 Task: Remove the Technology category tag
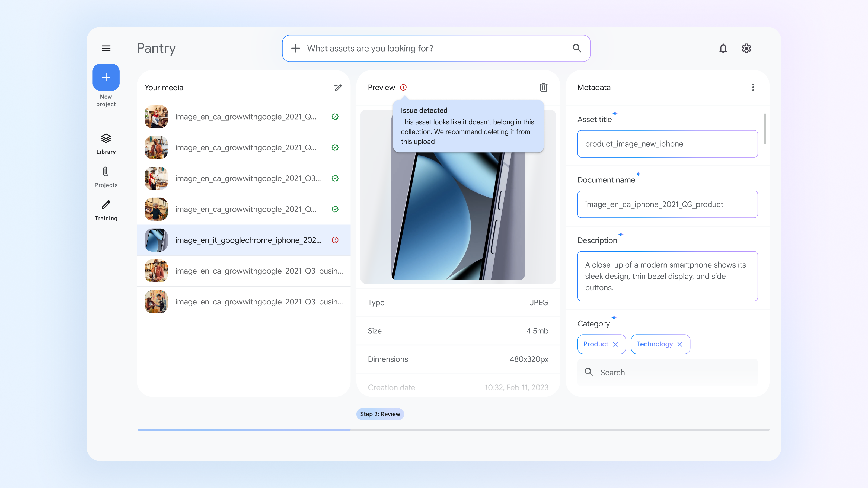tap(680, 344)
